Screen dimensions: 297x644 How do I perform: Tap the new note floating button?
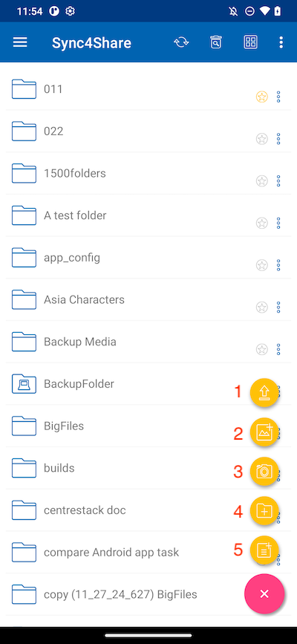[x=264, y=550]
